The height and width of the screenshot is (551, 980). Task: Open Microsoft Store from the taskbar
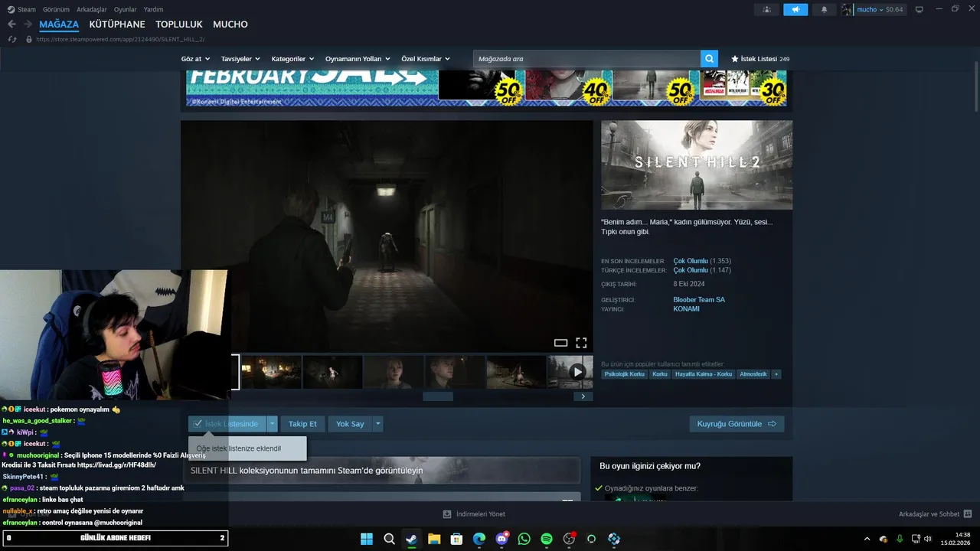[456, 539]
